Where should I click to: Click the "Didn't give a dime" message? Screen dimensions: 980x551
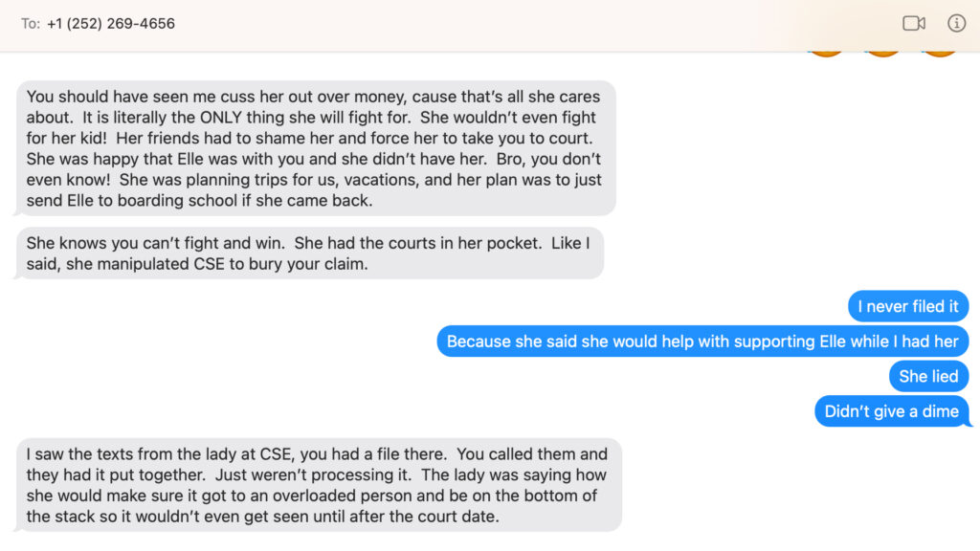coord(891,411)
